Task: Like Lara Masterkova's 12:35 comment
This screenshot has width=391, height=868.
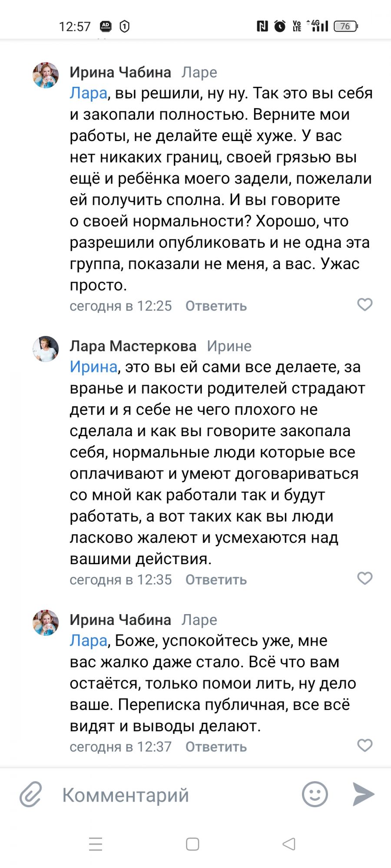Action: point(364,578)
